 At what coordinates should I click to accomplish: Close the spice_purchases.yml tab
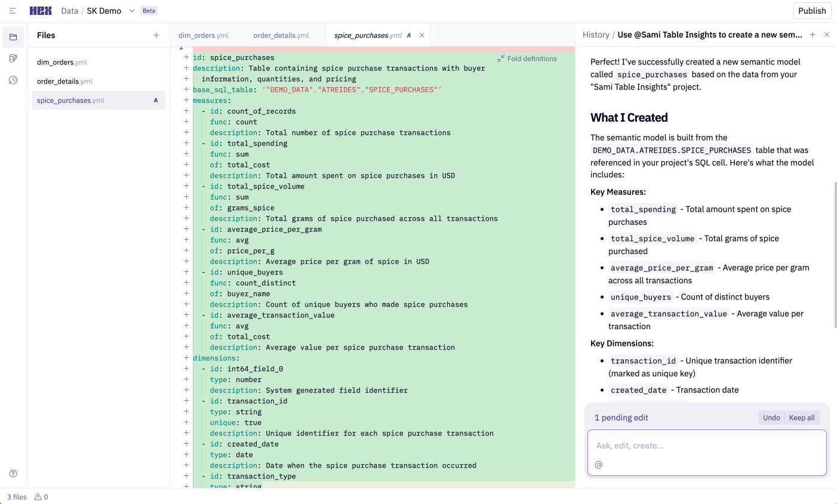pyautogui.click(x=422, y=35)
